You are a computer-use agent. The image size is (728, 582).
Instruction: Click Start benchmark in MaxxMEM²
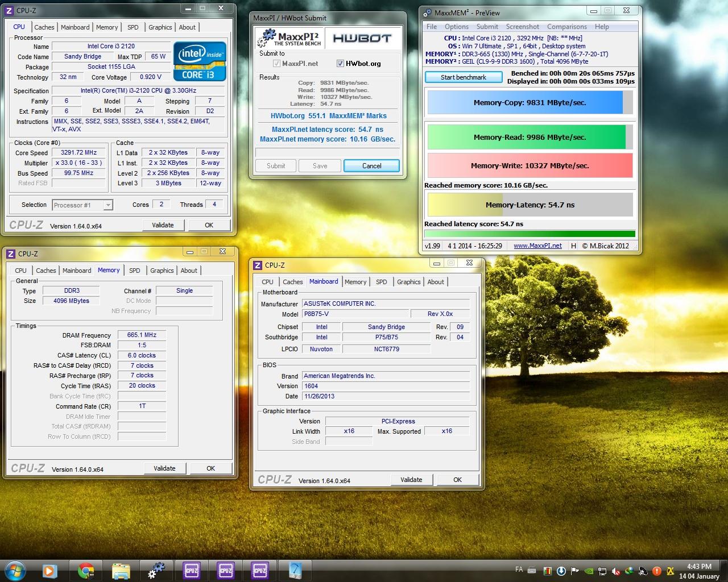click(464, 77)
